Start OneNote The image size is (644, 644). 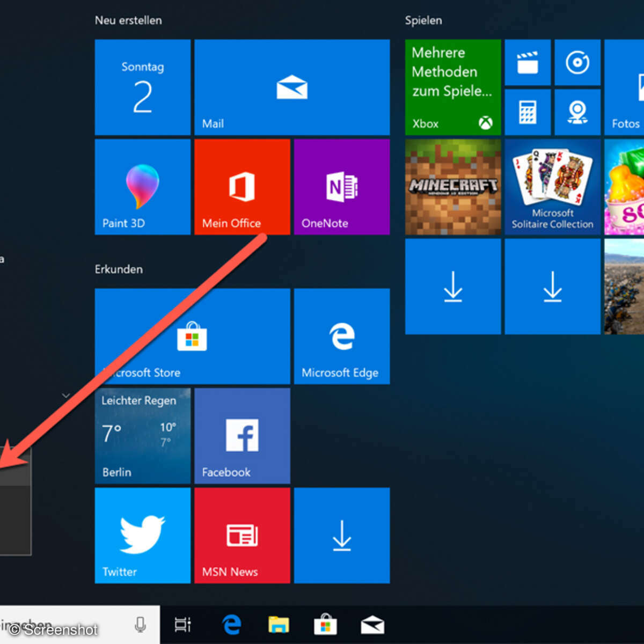click(x=342, y=187)
